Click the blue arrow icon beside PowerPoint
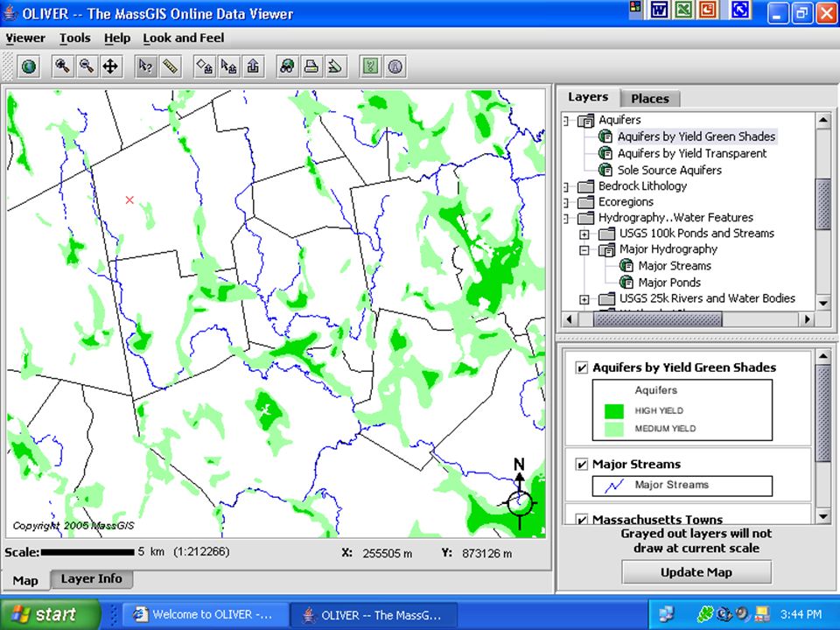 tap(740, 10)
